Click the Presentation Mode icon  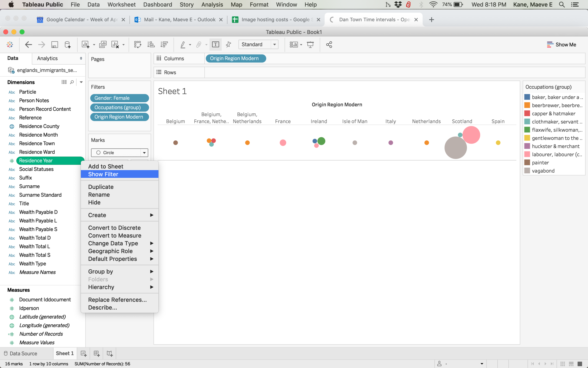[x=310, y=44]
